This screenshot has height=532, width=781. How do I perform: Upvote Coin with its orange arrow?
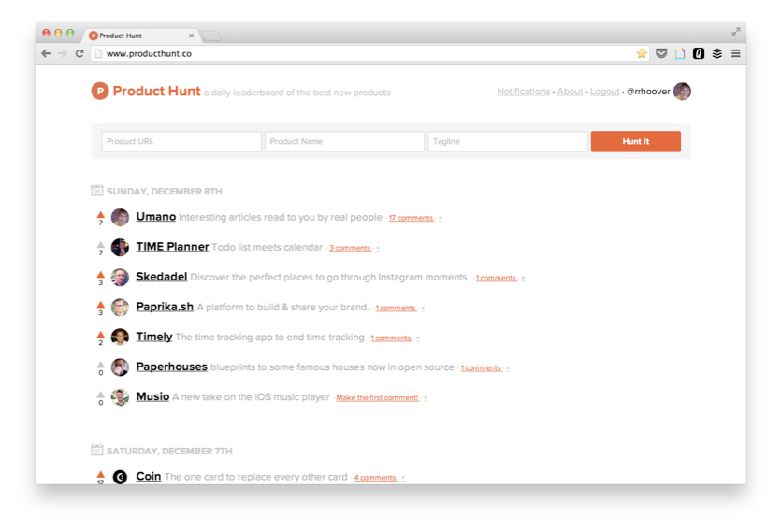coord(101,474)
